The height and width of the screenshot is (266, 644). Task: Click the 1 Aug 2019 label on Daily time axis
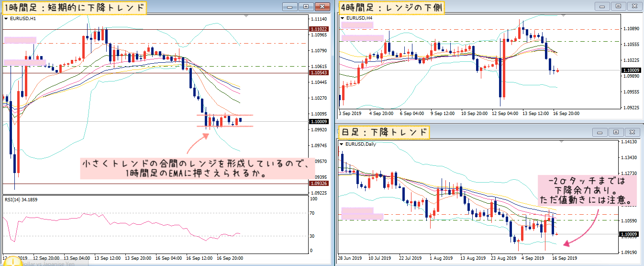pyautogui.click(x=441, y=258)
